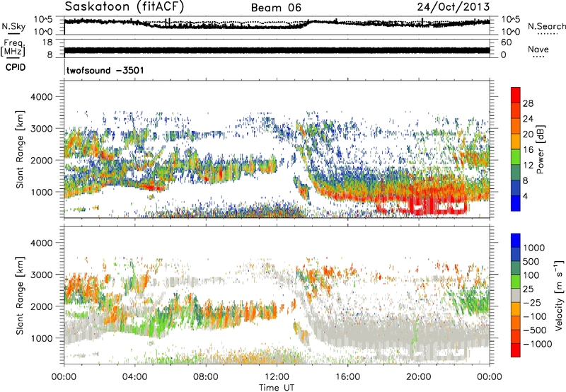
Task: Click the 'twofsound -3501' text
Action: [105, 70]
